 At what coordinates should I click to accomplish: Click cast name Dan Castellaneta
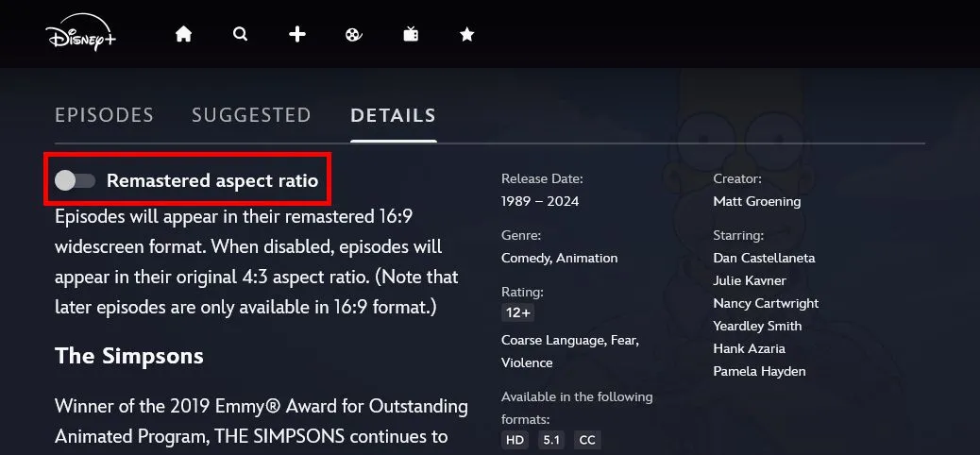pos(764,258)
